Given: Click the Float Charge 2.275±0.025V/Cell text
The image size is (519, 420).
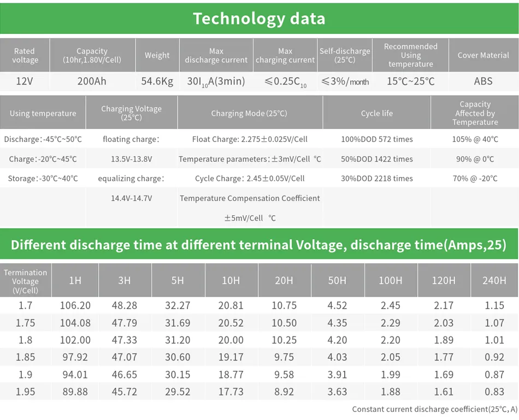Looking at the screenshot, I should (x=250, y=139).
